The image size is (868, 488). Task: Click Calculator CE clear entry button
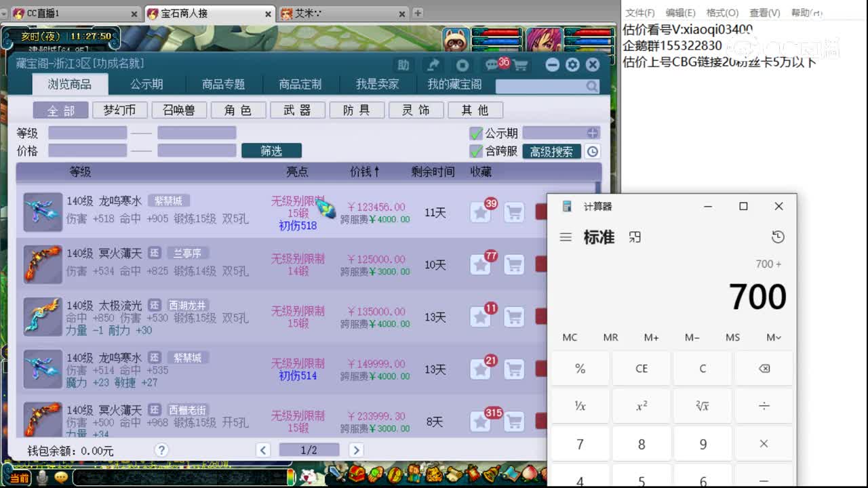coord(642,369)
